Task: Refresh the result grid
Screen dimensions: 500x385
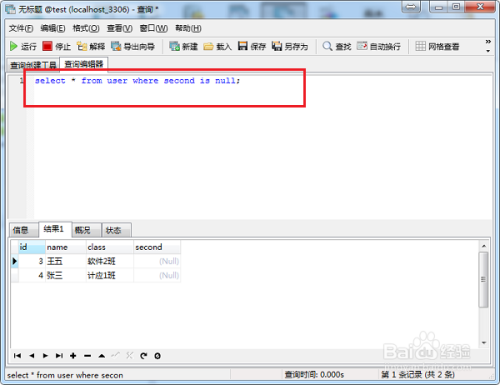Action: [144, 356]
